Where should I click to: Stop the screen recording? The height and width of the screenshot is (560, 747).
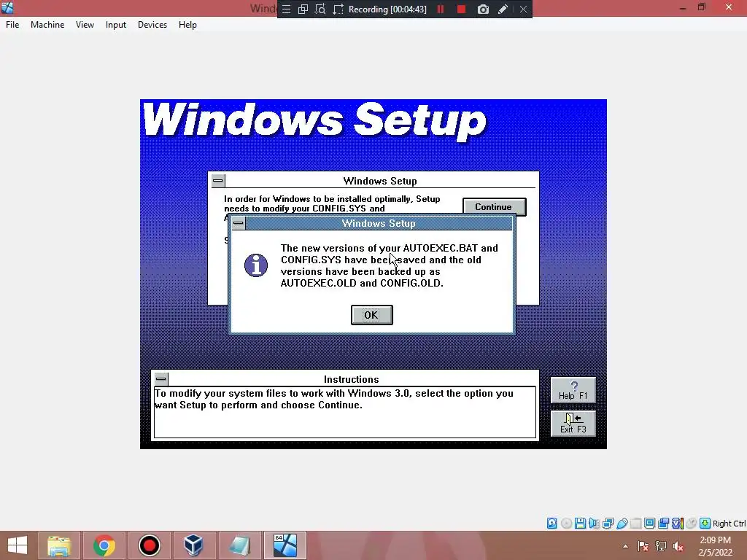(461, 9)
